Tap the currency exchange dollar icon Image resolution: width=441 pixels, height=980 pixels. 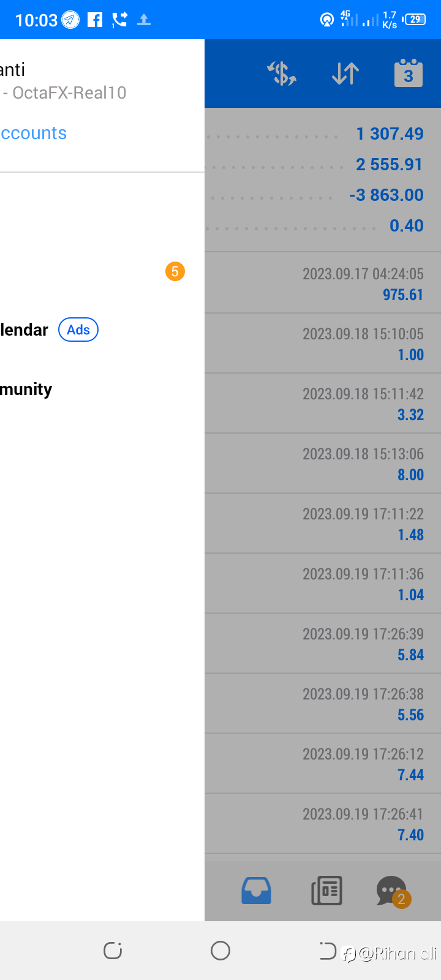coord(282,73)
